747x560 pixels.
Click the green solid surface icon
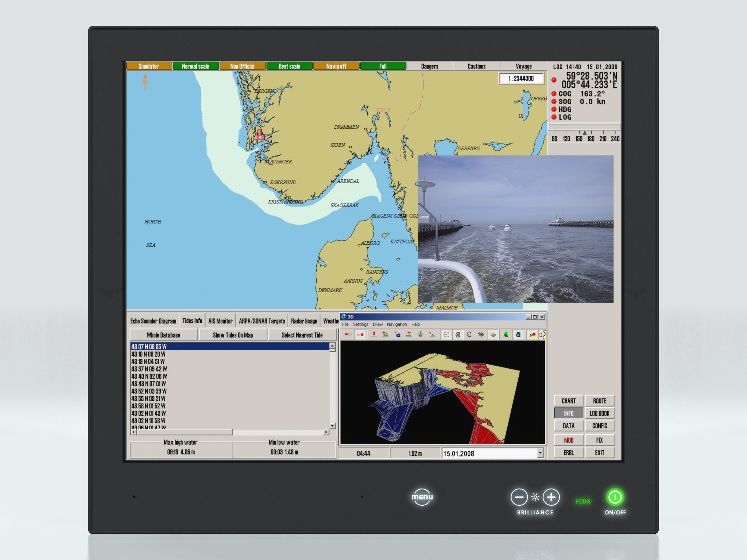[x=506, y=335]
